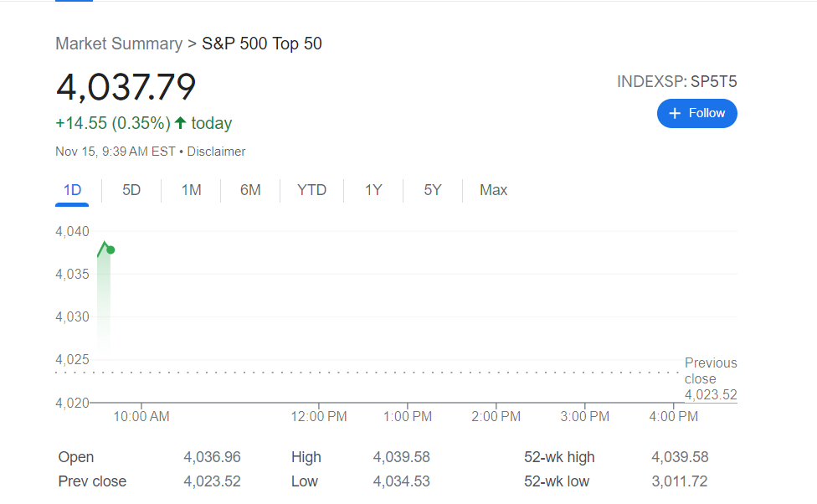
Task: Click the 10:00 AM time axis label
Action: 141,416
